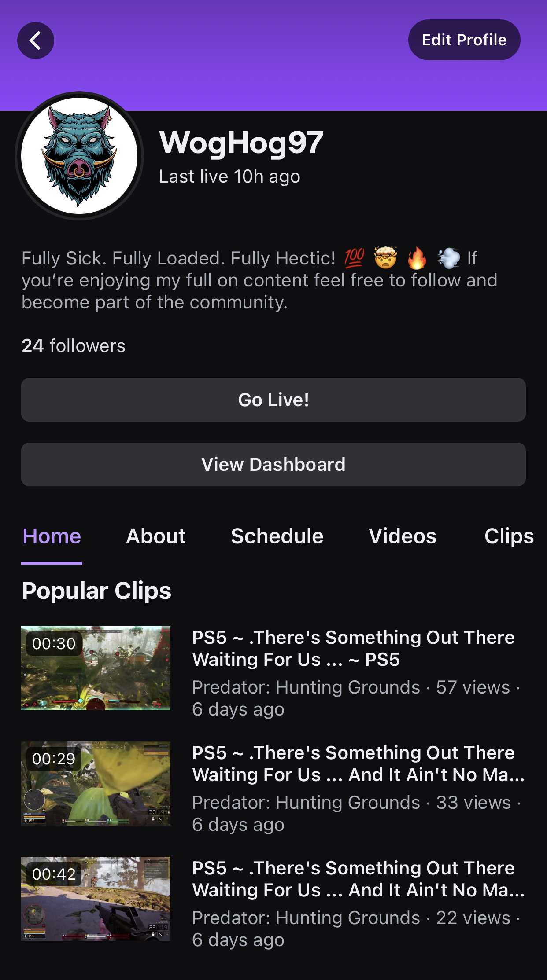
Task: Tap the channel bio description text
Action: [x=259, y=280]
